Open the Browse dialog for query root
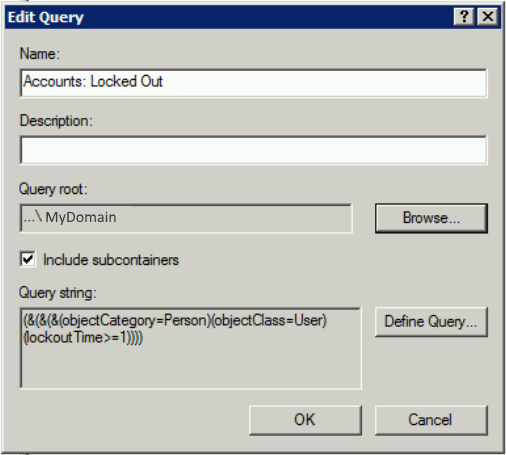This screenshot has width=506, height=455. click(431, 218)
